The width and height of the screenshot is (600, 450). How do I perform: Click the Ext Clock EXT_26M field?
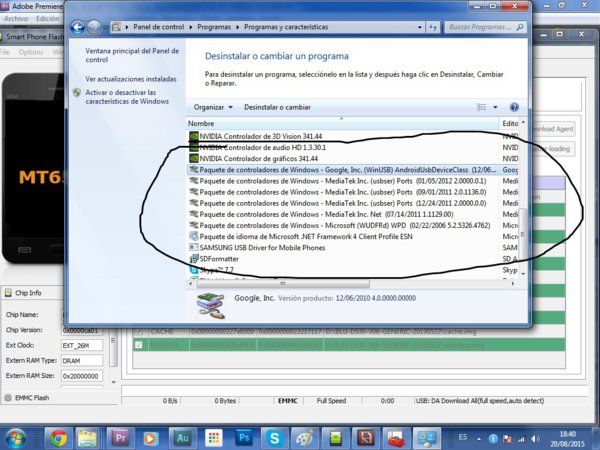pyautogui.click(x=82, y=345)
